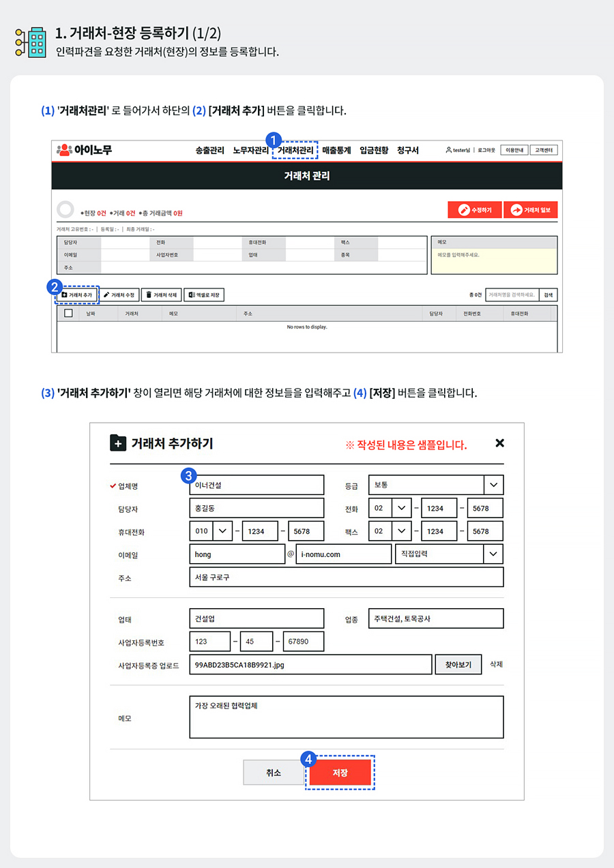
Task: Open the 등급 dropdown showing 보통
Action: point(436,485)
